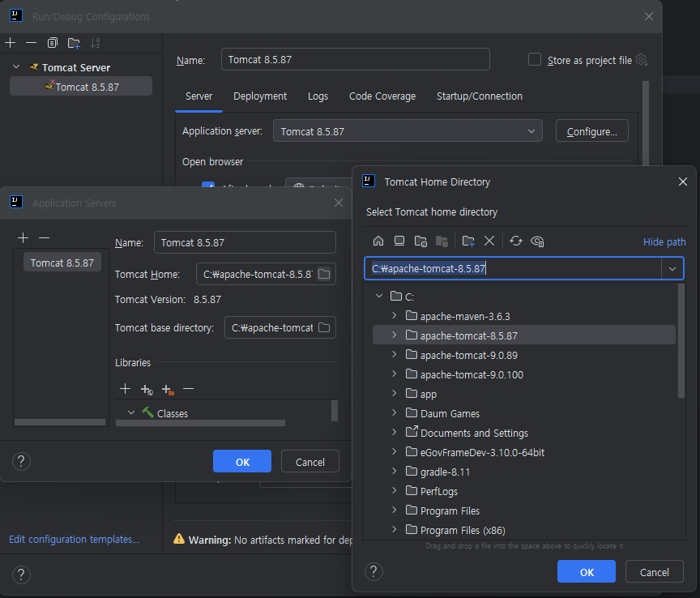Click Desktop directory icon in file chooser toolbar

[399, 241]
